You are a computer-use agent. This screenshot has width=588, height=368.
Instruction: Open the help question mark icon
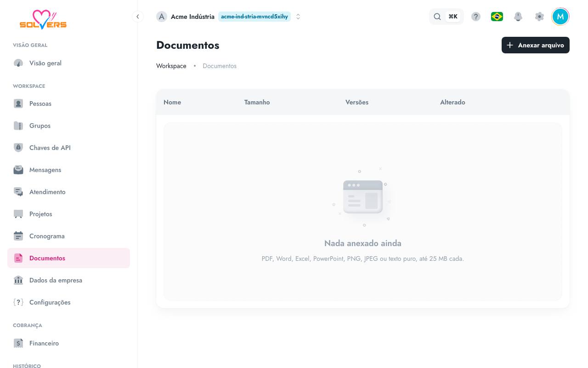476,17
